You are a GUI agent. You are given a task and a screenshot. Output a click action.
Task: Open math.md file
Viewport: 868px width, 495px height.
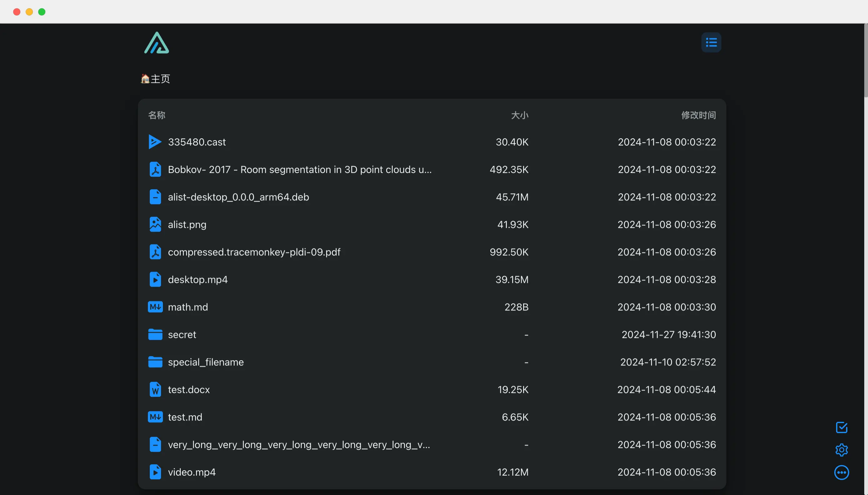188,307
